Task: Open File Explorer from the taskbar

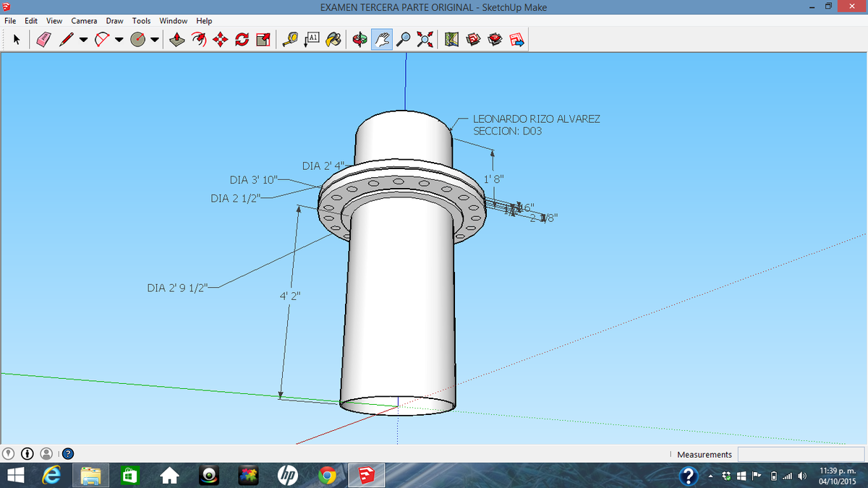Action: tap(90, 475)
